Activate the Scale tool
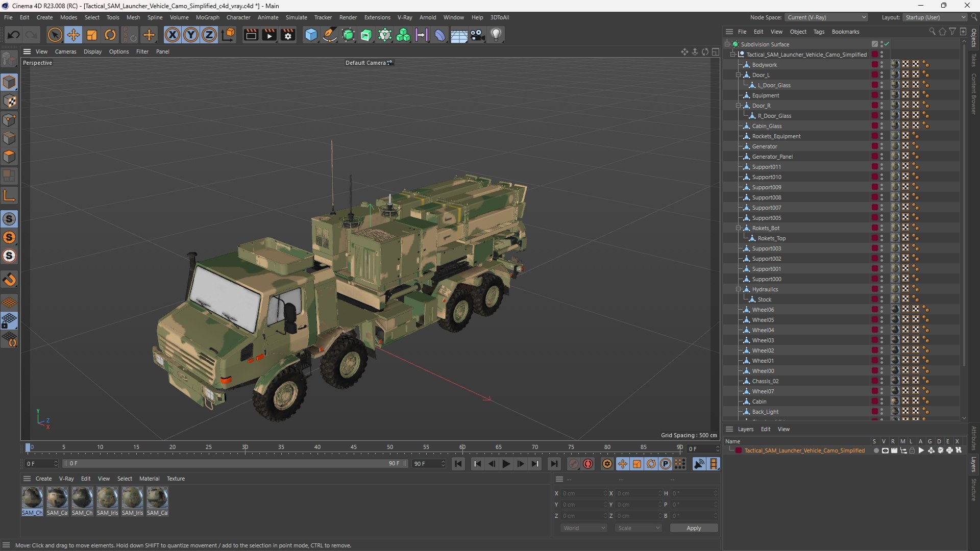 92,35
